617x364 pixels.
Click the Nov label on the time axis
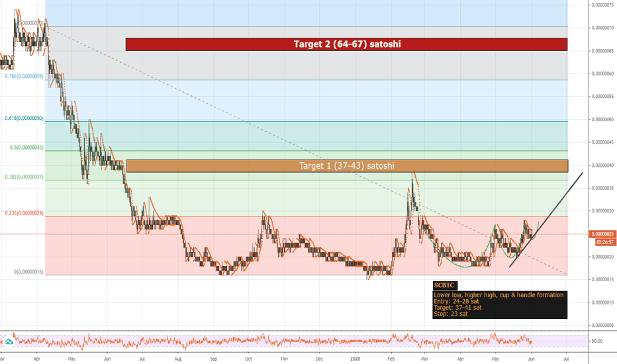[x=285, y=359]
